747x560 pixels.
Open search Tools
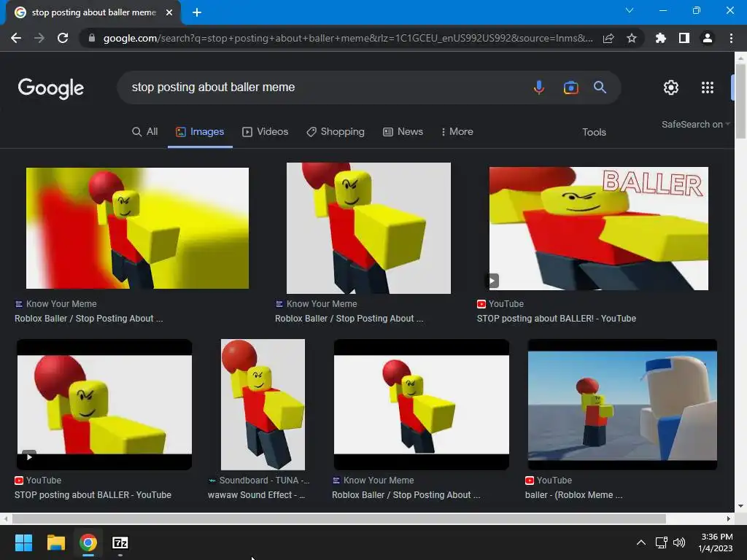594,133
